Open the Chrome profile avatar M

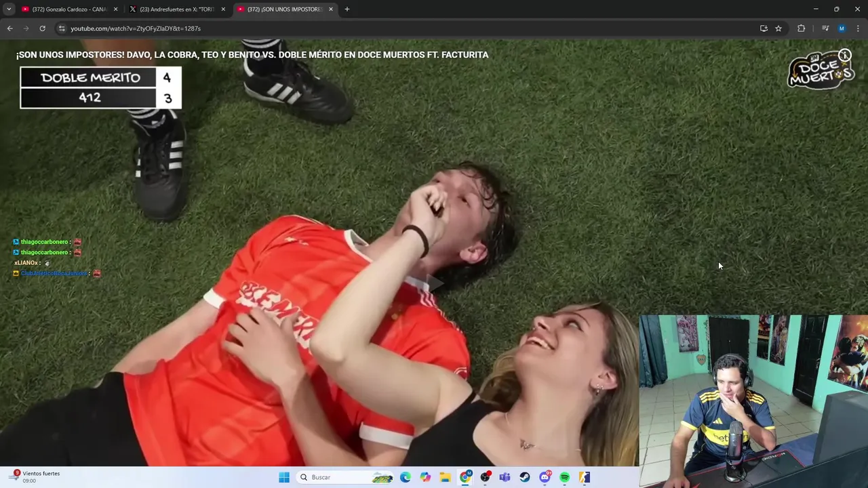[842, 28]
